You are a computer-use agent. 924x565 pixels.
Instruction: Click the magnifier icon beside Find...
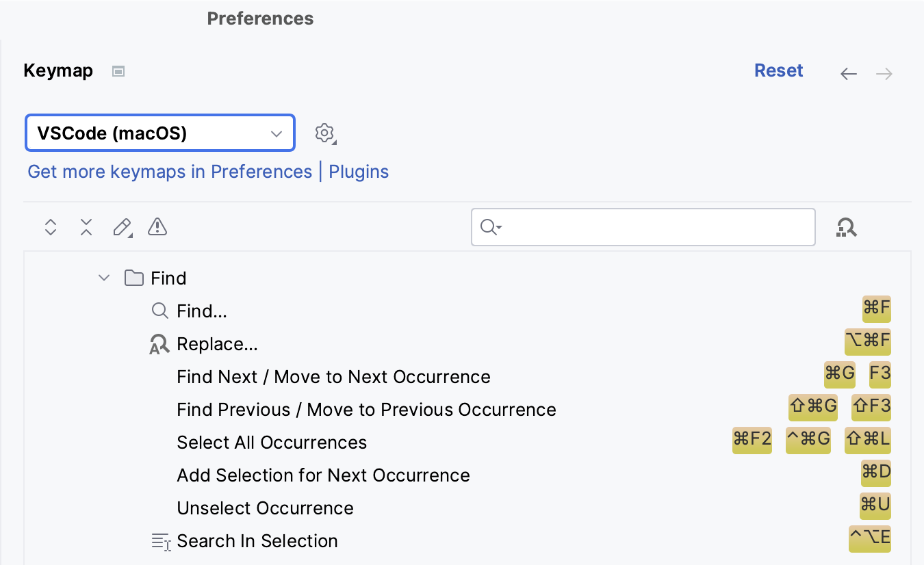click(159, 311)
